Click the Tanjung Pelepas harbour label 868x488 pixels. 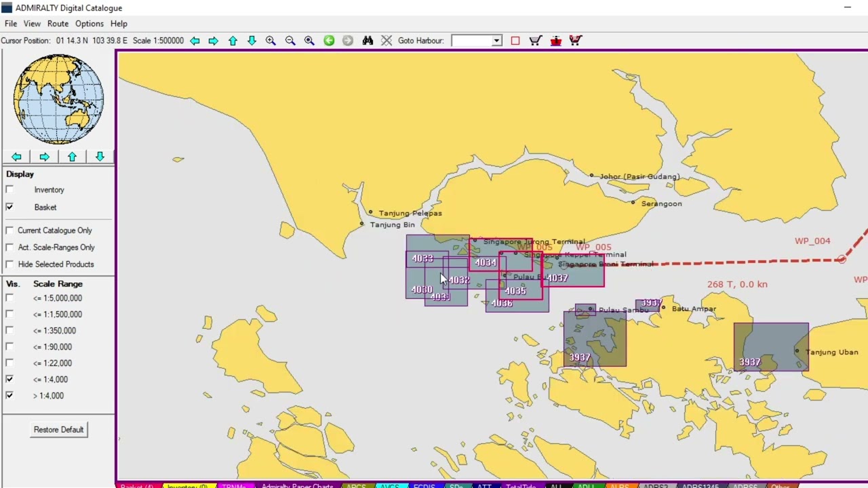tap(410, 213)
